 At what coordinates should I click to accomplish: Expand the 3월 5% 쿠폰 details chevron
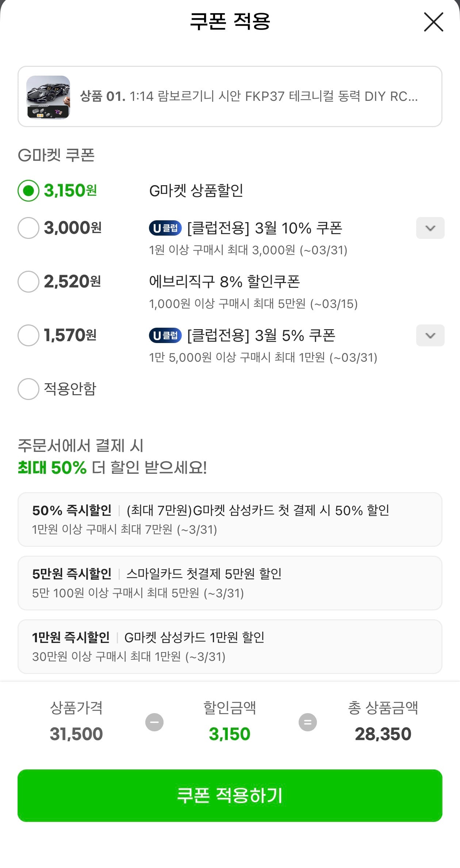point(430,335)
